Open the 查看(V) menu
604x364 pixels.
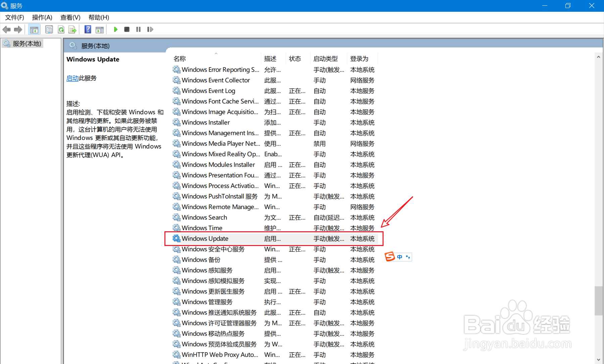[x=70, y=17]
